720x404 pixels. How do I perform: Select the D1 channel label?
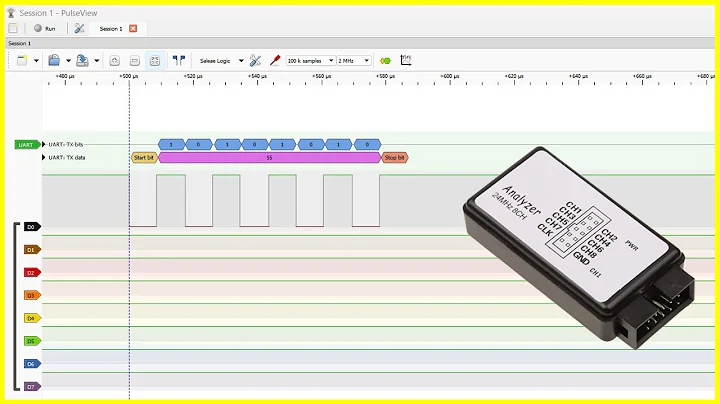32,250
